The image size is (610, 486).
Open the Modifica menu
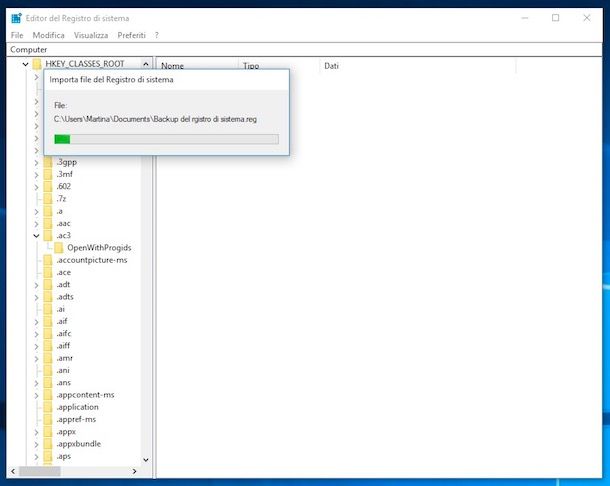[x=48, y=35]
